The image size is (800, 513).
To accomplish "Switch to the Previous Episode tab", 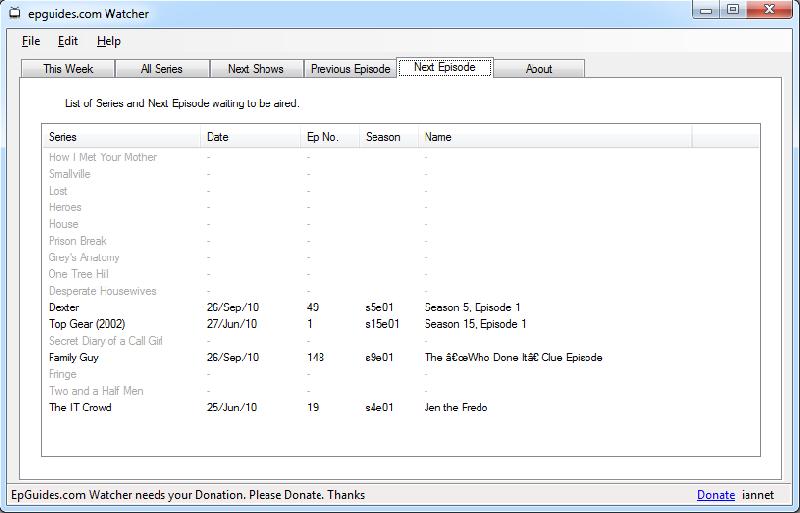I will coord(351,69).
